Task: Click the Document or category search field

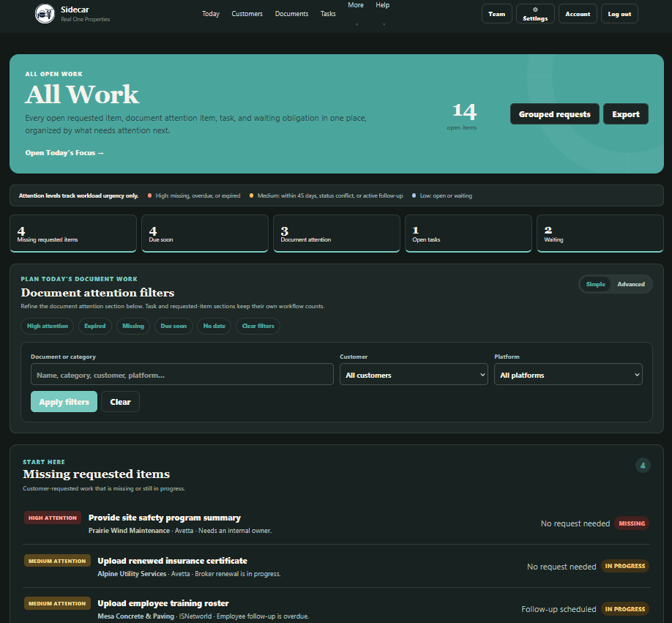Action: 182,375
